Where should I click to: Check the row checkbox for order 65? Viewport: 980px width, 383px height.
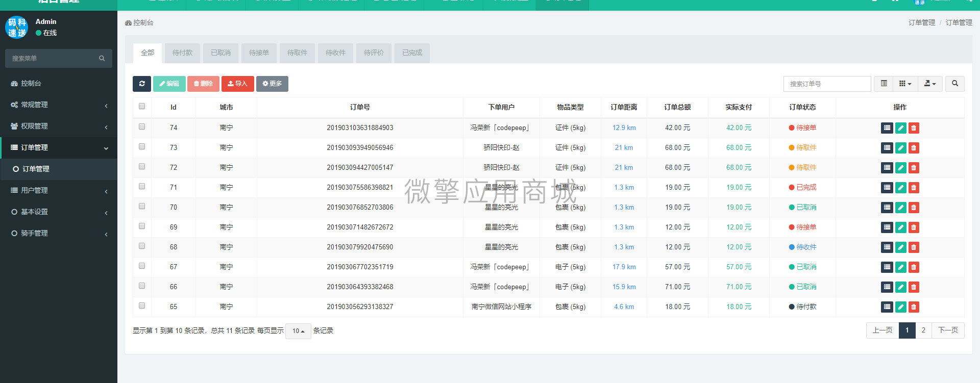[142, 306]
